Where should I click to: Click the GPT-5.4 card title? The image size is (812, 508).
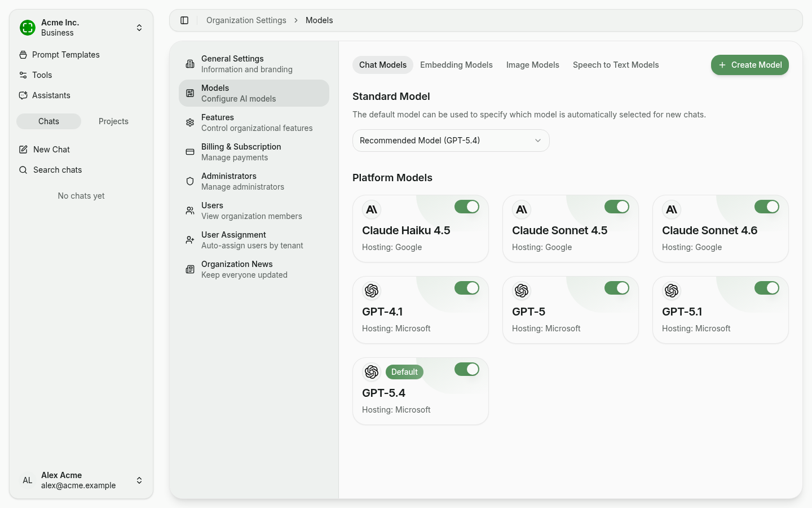[383, 393]
